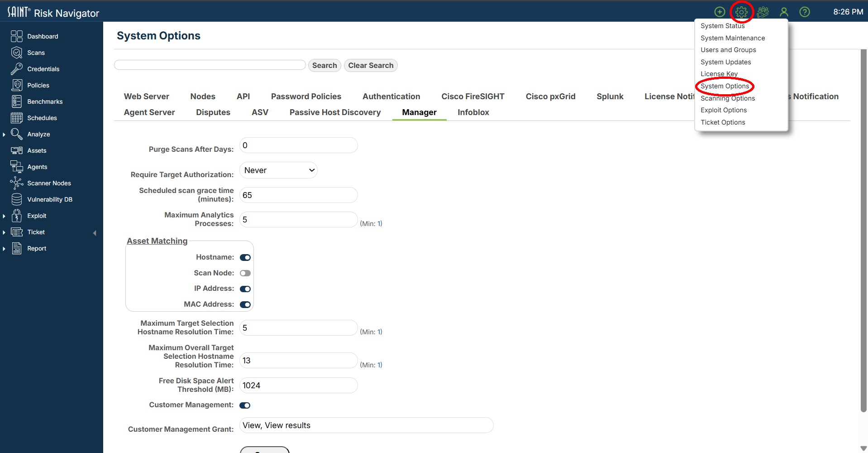Click the plus circle icon in header
This screenshot has width=868, height=453.
pyautogui.click(x=720, y=12)
